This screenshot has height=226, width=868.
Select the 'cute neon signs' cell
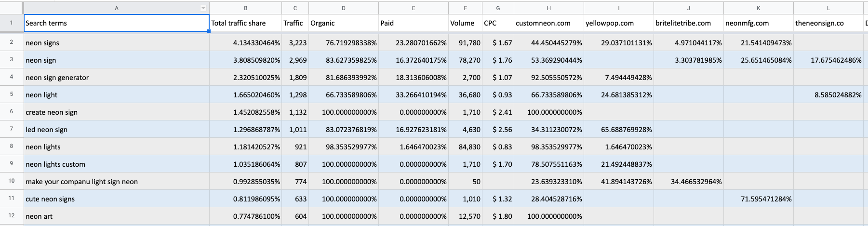click(x=117, y=199)
